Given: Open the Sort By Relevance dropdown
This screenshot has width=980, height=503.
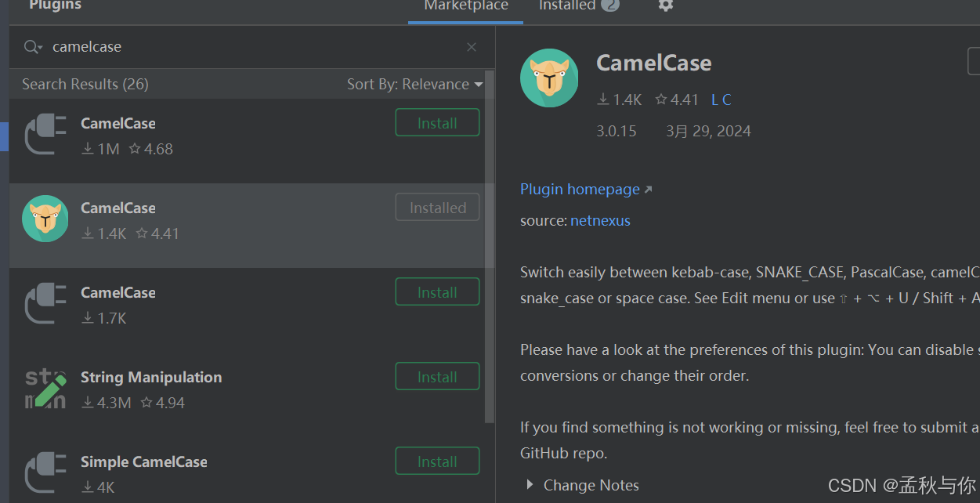Looking at the screenshot, I should click(415, 84).
